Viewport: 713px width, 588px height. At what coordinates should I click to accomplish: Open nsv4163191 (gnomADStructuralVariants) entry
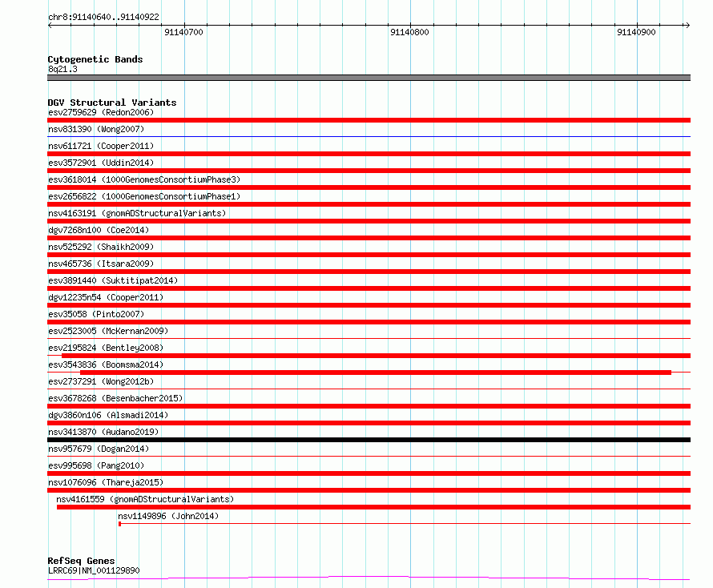(x=137, y=213)
